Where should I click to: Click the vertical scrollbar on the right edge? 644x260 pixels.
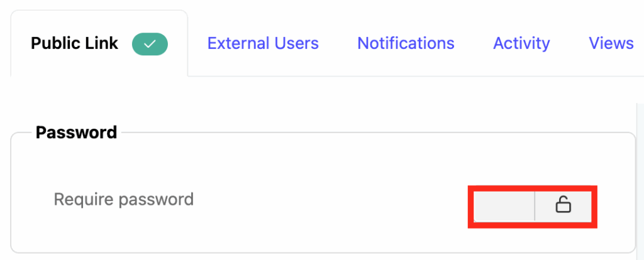640,176
